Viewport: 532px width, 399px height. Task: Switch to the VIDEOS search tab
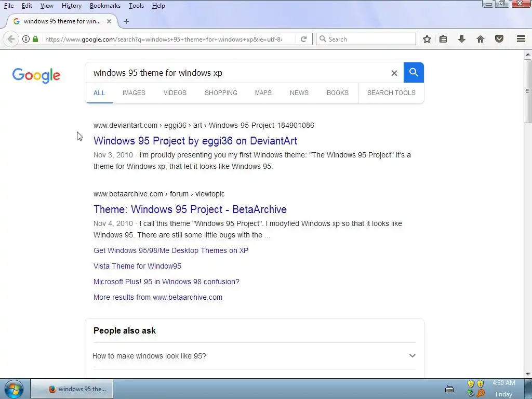pyautogui.click(x=175, y=92)
